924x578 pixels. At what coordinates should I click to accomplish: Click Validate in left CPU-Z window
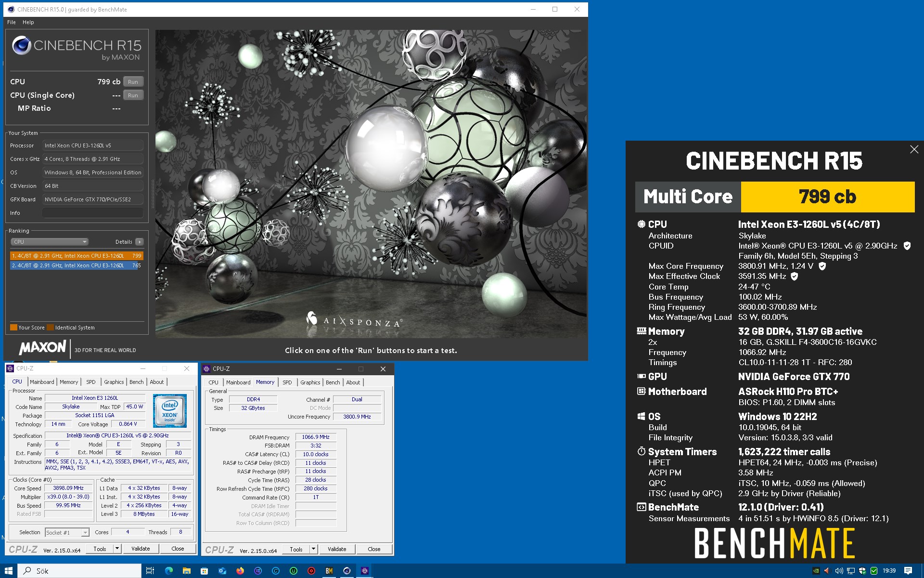[141, 549]
